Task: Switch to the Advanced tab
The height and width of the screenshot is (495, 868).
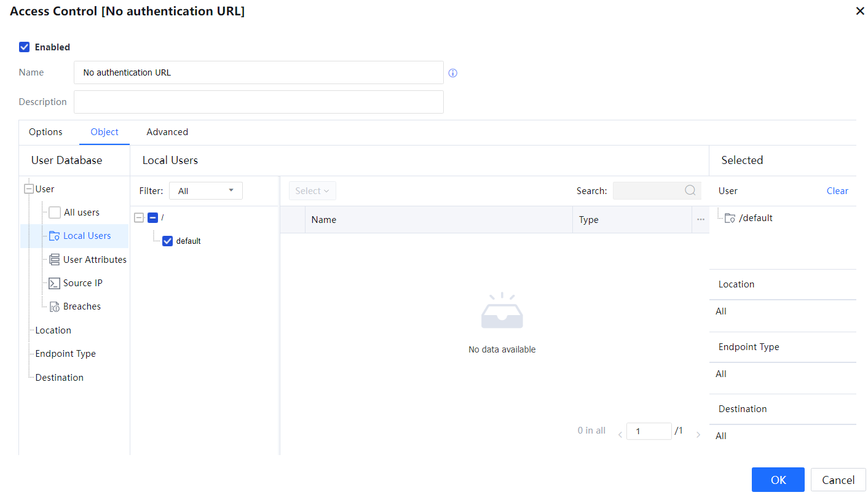Action: (167, 132)
